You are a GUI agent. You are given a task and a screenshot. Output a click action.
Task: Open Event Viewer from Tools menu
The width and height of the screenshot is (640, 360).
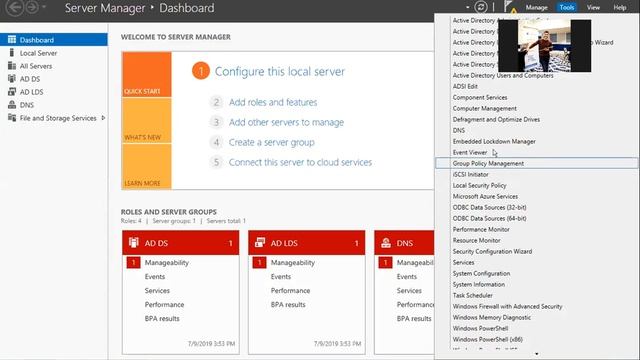point(470,153)
